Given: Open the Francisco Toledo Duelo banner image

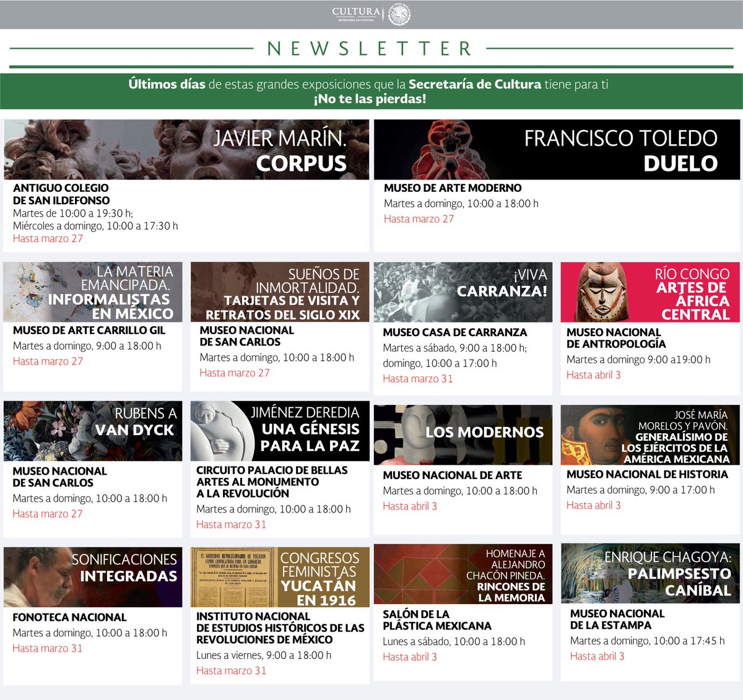Looking at the screenshot, I should pyautogui.click(x=557, y=150).
